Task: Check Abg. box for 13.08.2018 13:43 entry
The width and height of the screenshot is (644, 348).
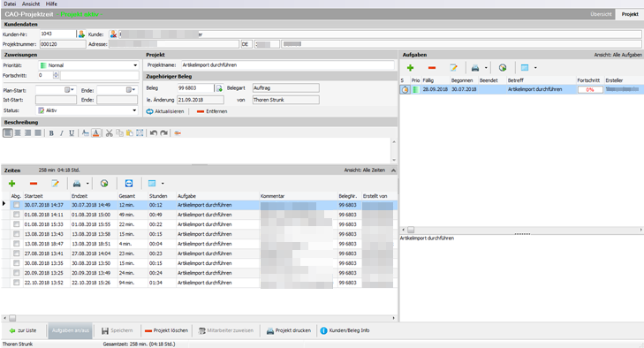Action: pos(16,234)
